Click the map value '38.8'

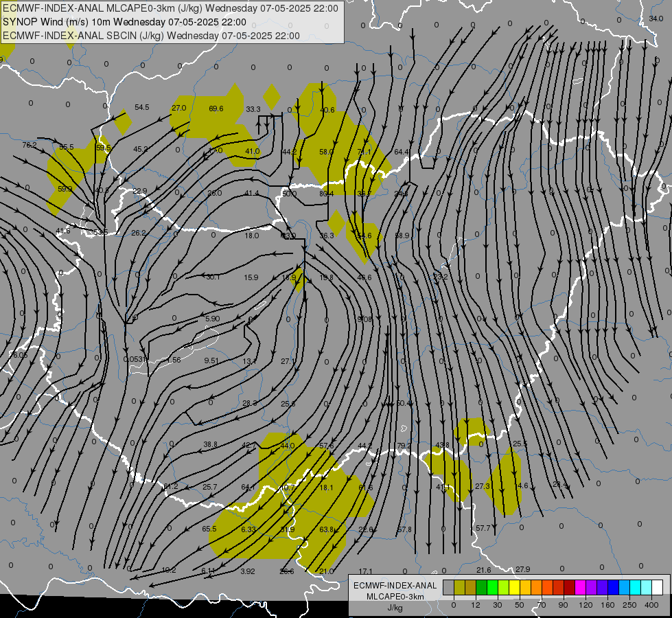pos(211,445)
